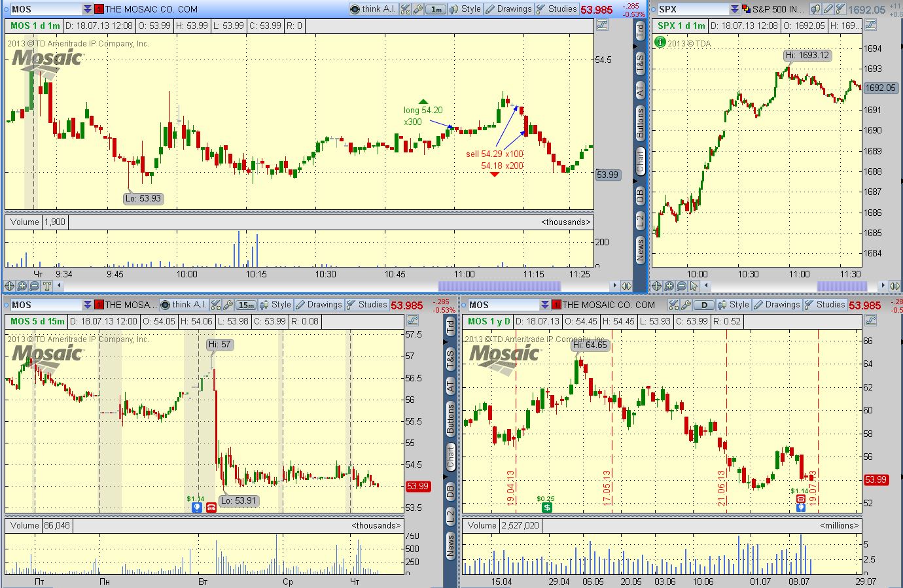Image resolution: width=903 pixels, height=588 pixels.
Task: Click S&P 500 index colored squares icon
Action: coord(746,9)
